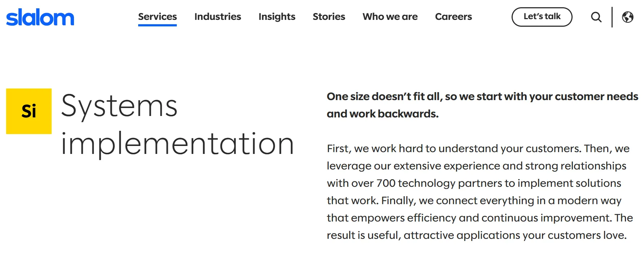Open the Services menu
This screenshot has height=254, width=644.
(x=157, y=17)
